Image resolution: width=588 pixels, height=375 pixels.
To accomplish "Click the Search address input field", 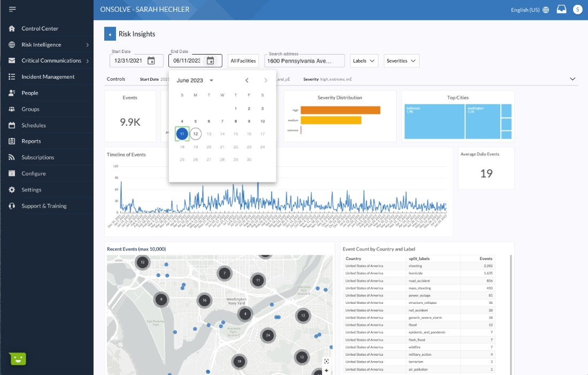I will [305, 62].
